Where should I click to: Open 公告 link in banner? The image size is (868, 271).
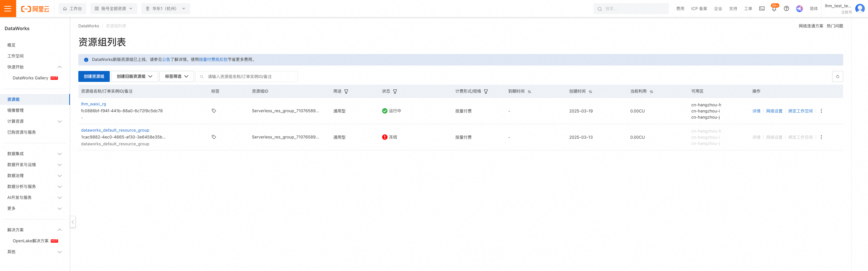pyautogui.click(x=166, y=59)
